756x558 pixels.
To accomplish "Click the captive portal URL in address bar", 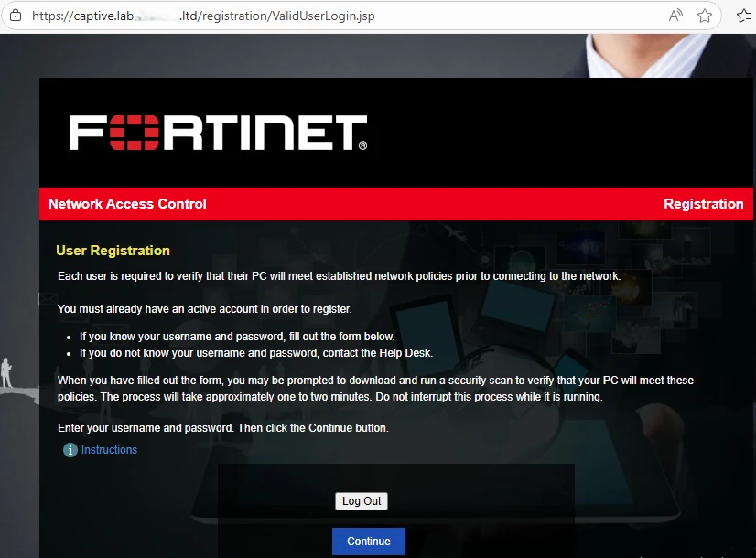I will tap(203, 16).
